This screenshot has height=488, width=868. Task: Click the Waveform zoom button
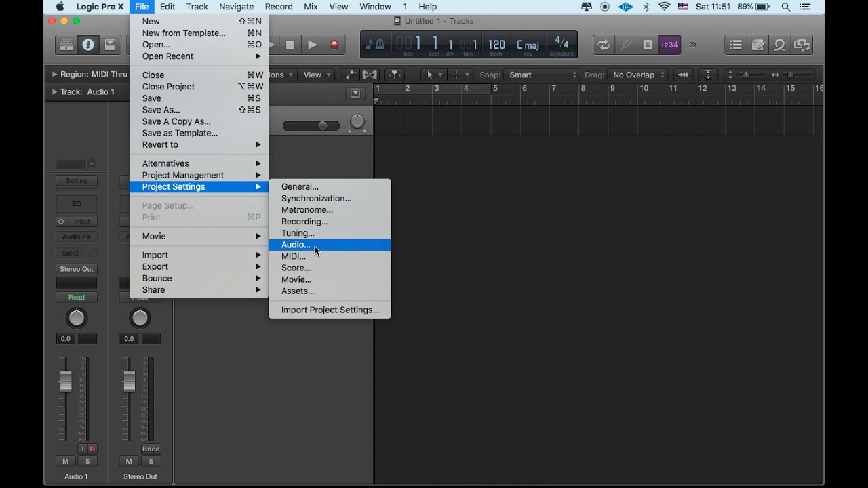coord(683,75)
